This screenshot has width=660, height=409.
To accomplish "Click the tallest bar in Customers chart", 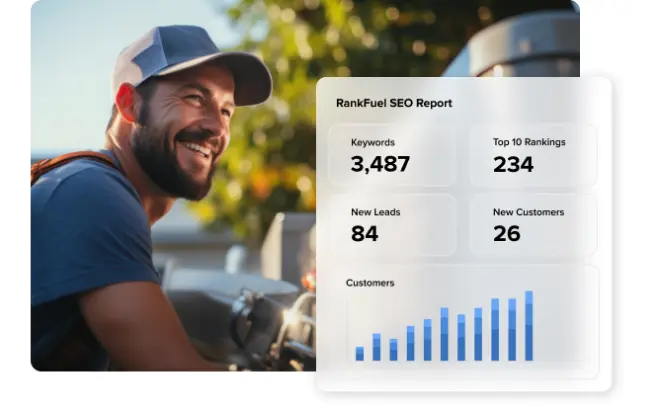I will point(529,326).
